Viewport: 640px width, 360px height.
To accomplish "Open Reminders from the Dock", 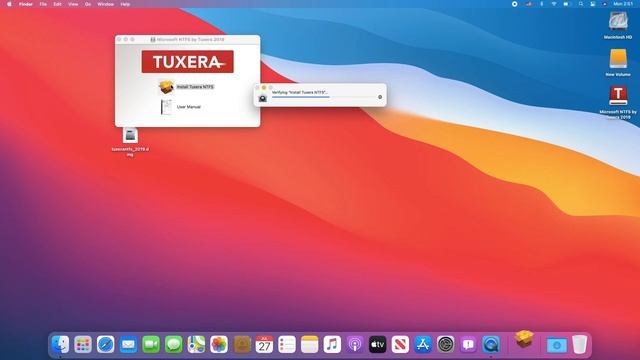I will click(287, 344).
